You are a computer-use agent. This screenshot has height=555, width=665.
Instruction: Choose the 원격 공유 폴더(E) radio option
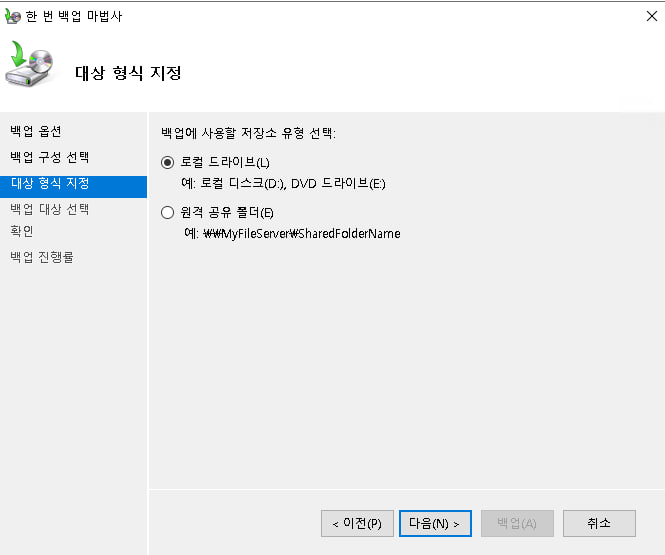[x=167, y=212]
